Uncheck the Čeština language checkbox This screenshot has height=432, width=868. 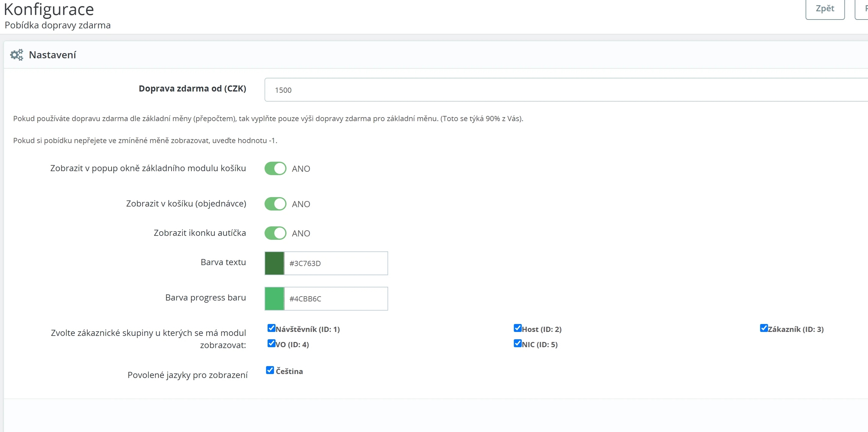click(270, 370)
